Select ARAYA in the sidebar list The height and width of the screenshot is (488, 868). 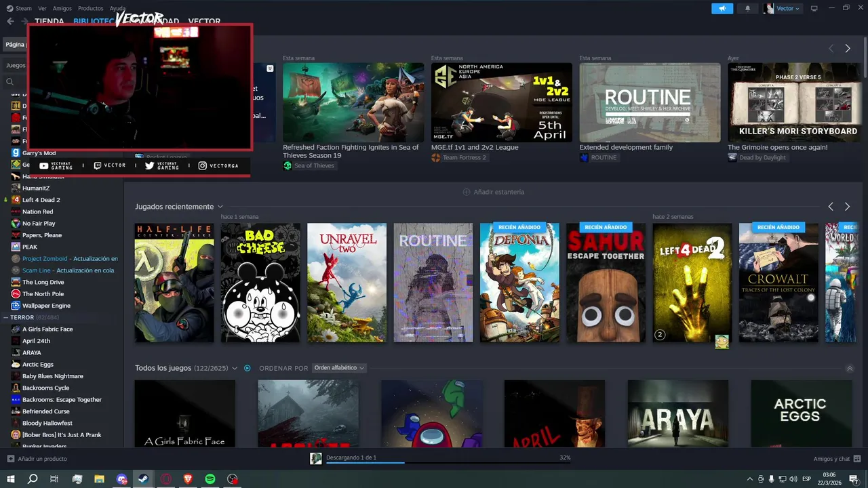pyautogui.click(x=32, y=352)
